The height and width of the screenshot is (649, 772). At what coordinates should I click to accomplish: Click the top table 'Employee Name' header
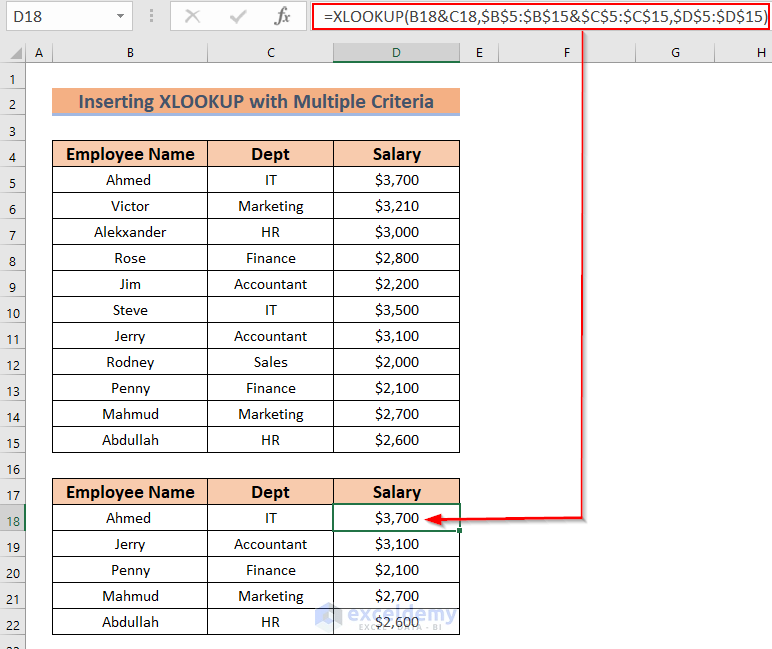click(x=130, y=154)
